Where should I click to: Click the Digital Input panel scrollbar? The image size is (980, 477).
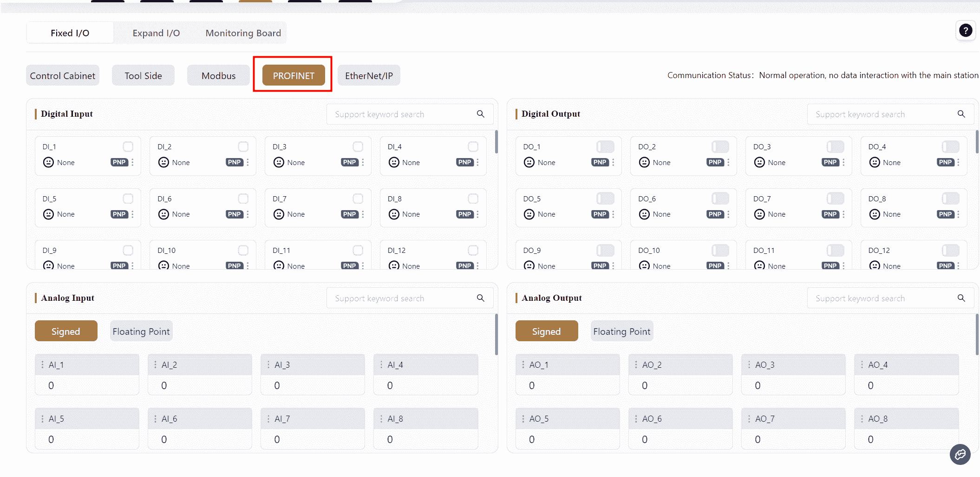(x=496, y=142)
